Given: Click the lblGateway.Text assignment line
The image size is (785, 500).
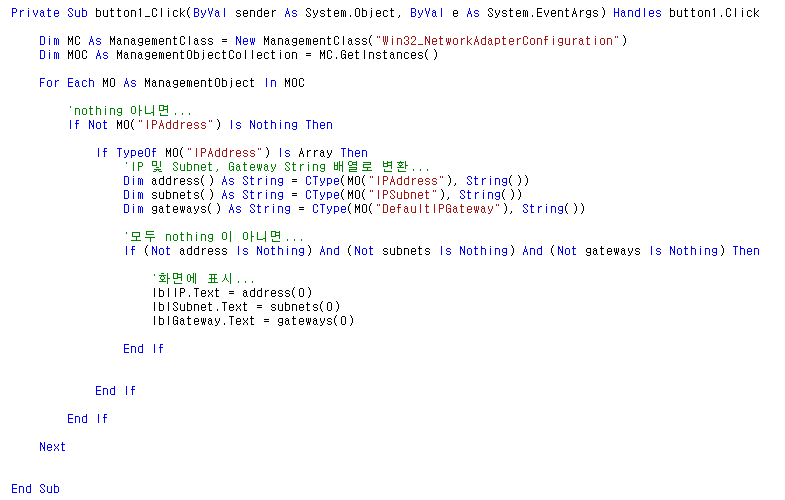Looking at the screenshot, I should (x=253, y=321).
